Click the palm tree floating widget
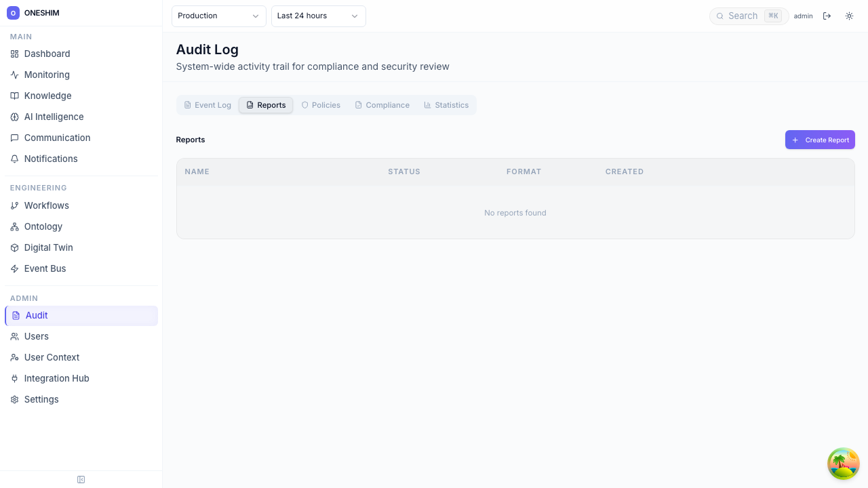 coord(843,464)
